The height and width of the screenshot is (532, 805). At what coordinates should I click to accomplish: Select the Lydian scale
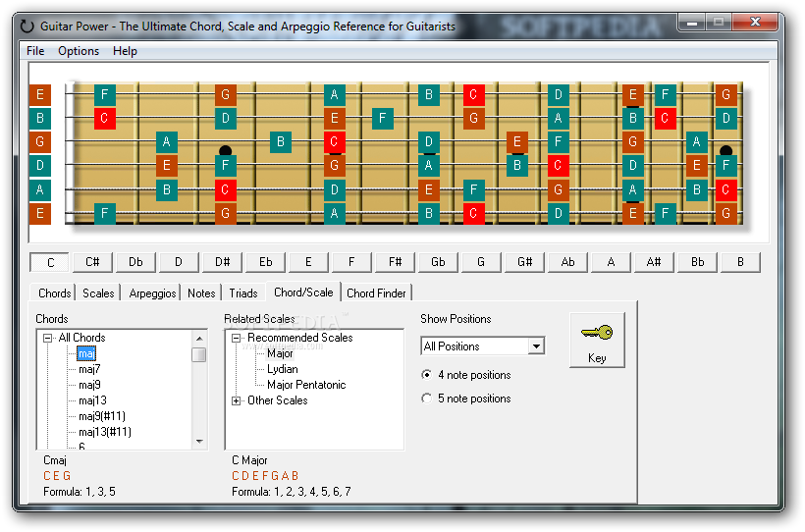[283, 369]
